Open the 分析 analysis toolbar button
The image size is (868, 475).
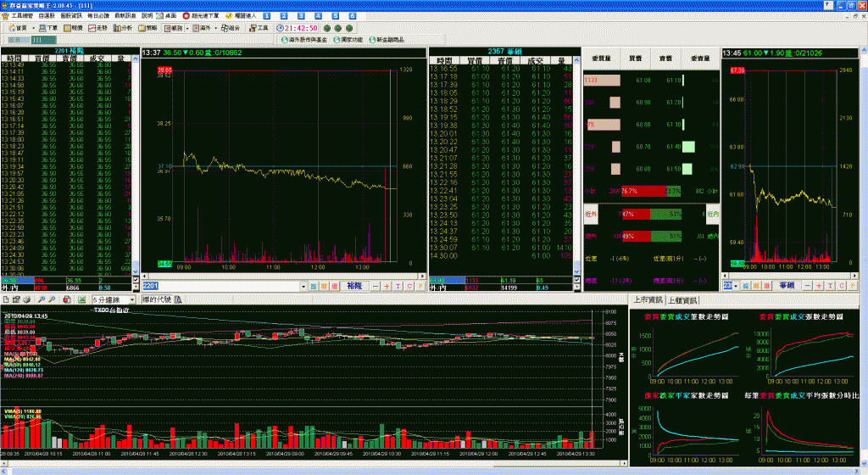(x=122, y=28)
